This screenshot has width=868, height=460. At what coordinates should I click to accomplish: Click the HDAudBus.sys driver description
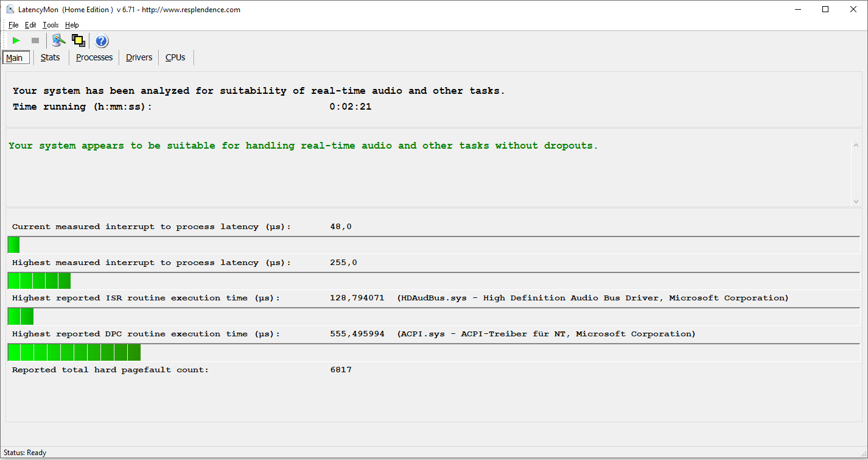point(593,298)
